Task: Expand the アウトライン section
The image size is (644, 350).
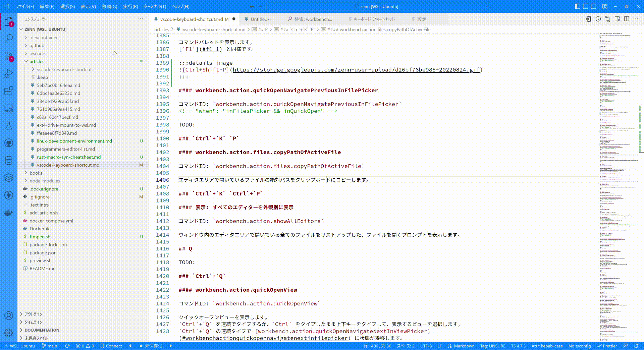Action: click(83, 314)
